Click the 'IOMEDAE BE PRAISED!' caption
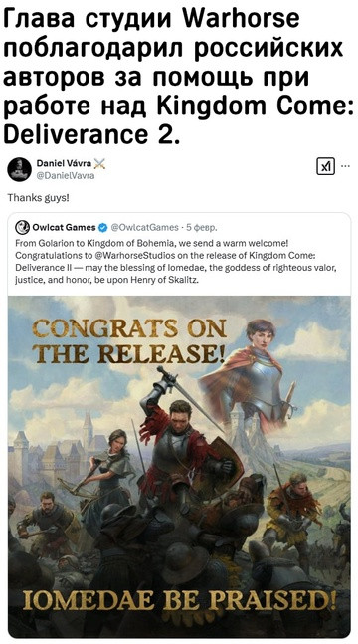Image resolution: width=358 pixels, height=644 pixels. click(180, 601)
